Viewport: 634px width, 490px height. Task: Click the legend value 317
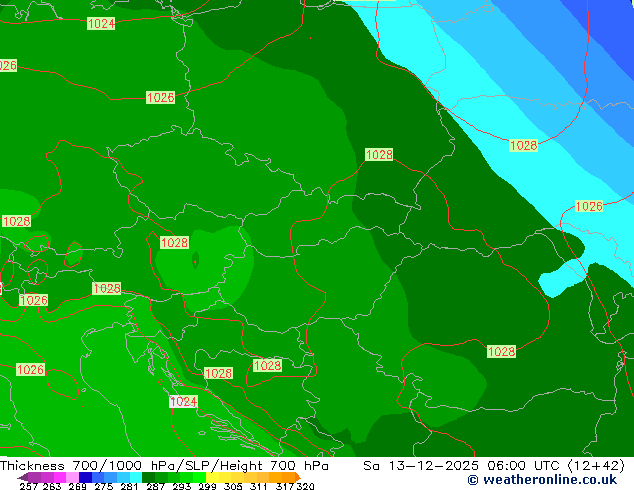[285, 486]
